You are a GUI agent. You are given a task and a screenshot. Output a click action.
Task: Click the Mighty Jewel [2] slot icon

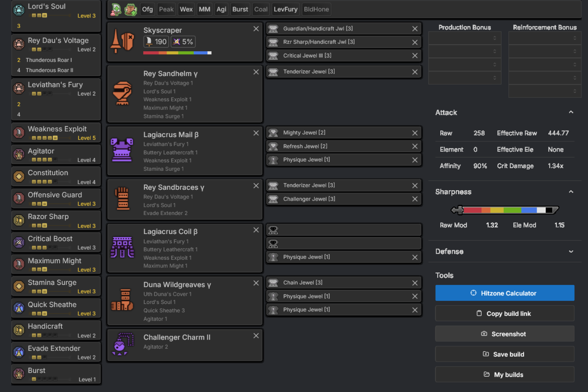coord(273,133)
